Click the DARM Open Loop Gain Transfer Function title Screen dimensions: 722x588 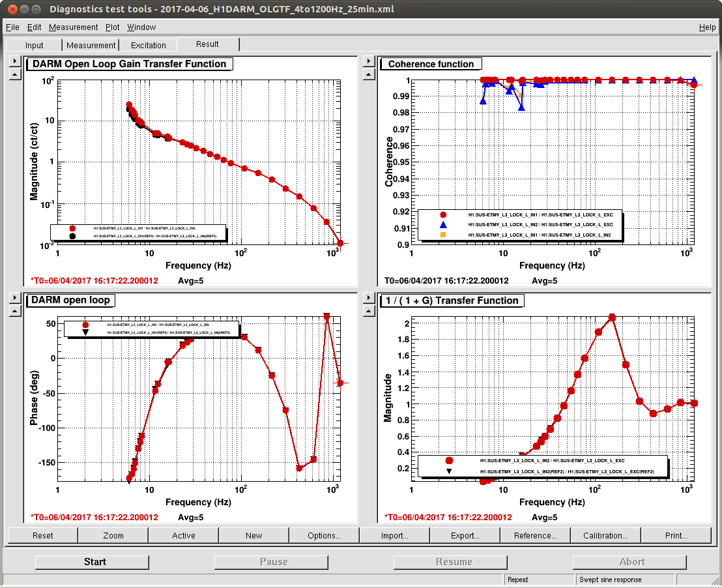pyautogui.click(x=130, y=64)
